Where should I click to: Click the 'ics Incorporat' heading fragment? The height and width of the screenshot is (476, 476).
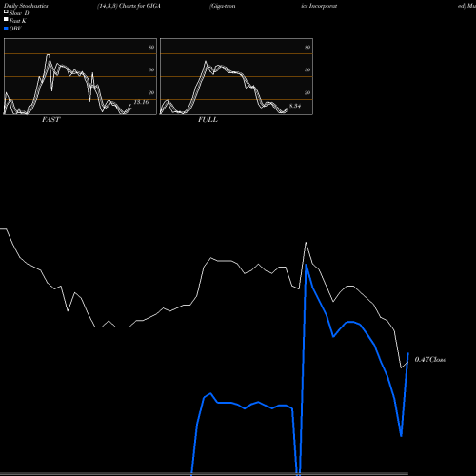pos(319,6)
